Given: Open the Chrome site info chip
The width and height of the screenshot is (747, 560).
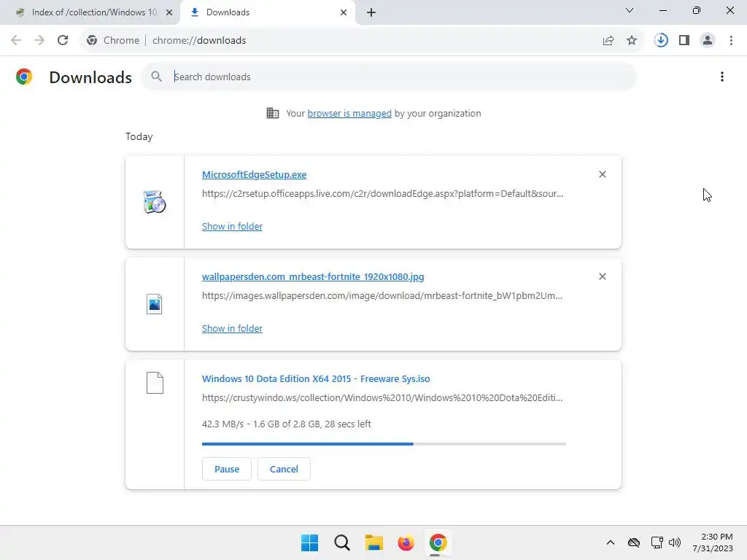Looking at the screenshot, I should 113,41.
